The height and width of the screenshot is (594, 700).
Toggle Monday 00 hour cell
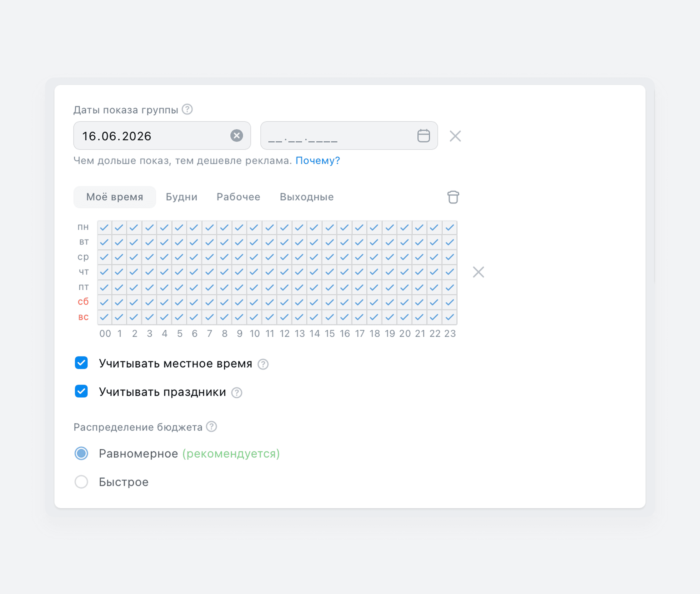point(104,228)
